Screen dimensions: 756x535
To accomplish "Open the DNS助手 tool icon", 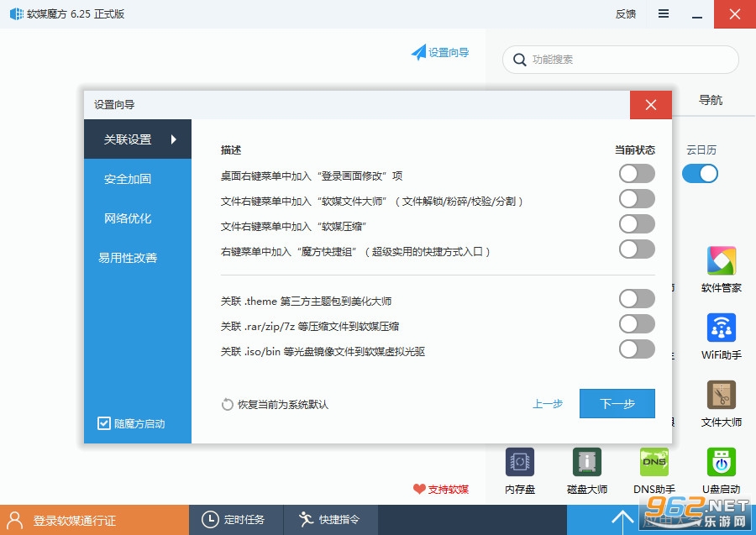I will coord(654,462).
